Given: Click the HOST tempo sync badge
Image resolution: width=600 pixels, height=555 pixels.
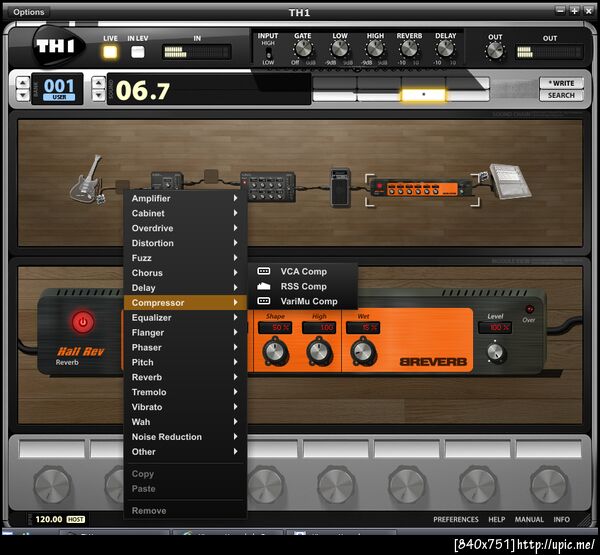Looking at the screenshot, I should (75, 519).
